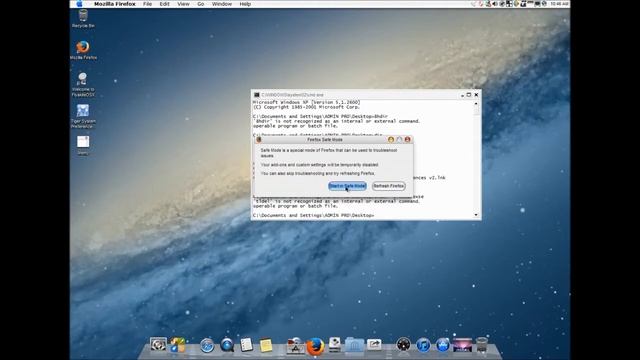Open the App Store dock icon
This screenshot has width=640, height=360.
[x=442, y=345]
